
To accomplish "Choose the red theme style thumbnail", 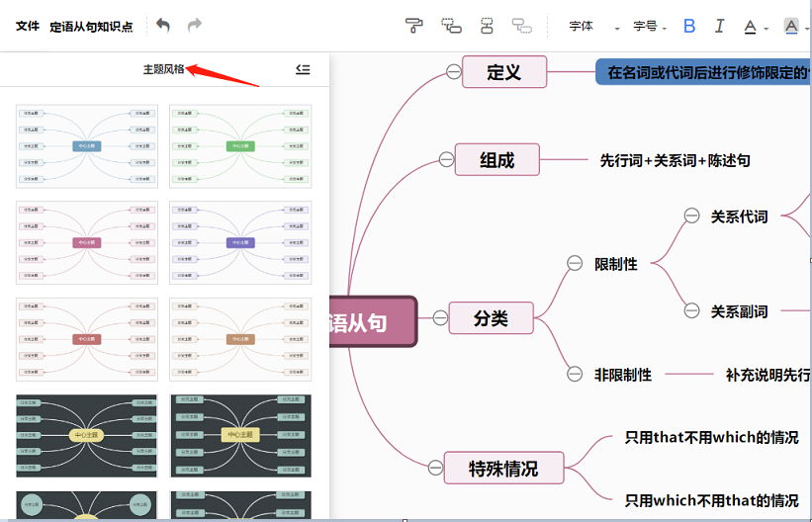I will click(x=87, y=339).
